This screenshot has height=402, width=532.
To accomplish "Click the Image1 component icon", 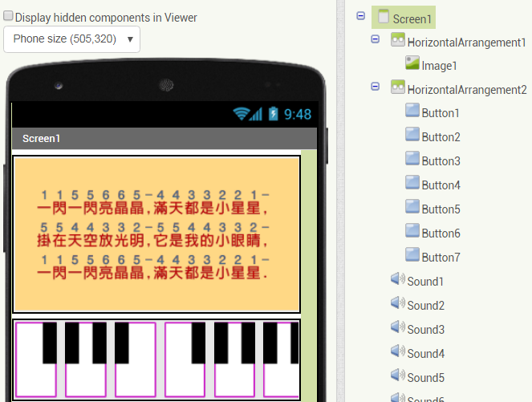I will point(412,63).
